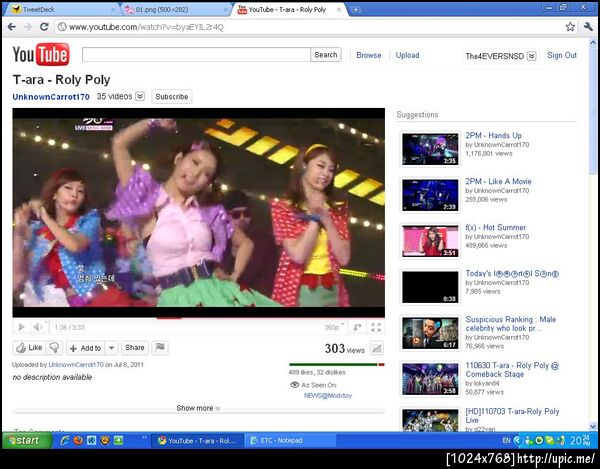Viewport: 600px width, 469px height.
Task: Click the page's vertical scrollbar down arrow
Action: pos(593,426)
